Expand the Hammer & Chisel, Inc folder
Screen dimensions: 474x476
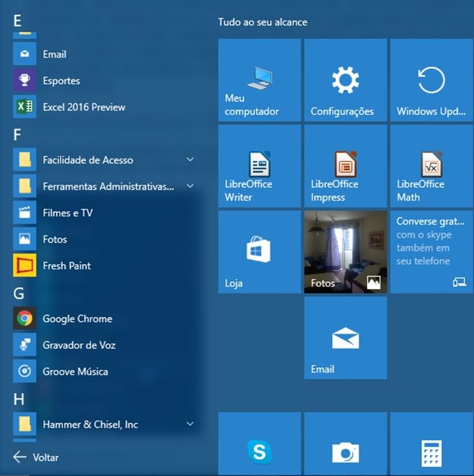190,424
